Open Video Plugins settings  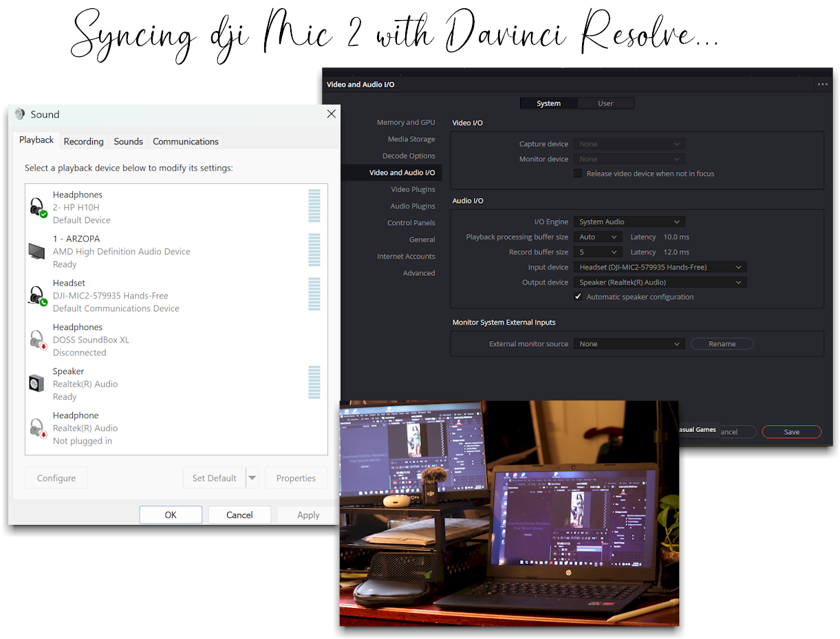pos(413,189)
